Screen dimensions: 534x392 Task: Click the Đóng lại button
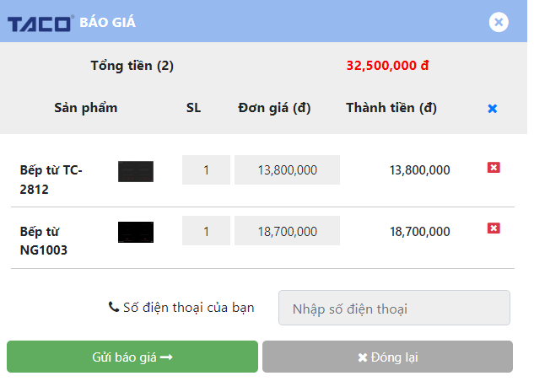tap(387, 357)
